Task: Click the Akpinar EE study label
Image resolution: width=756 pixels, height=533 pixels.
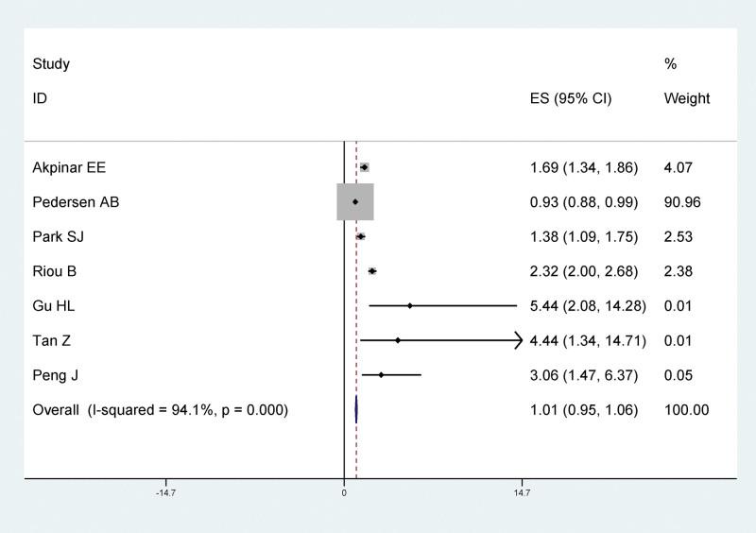Action: (69, 168)
